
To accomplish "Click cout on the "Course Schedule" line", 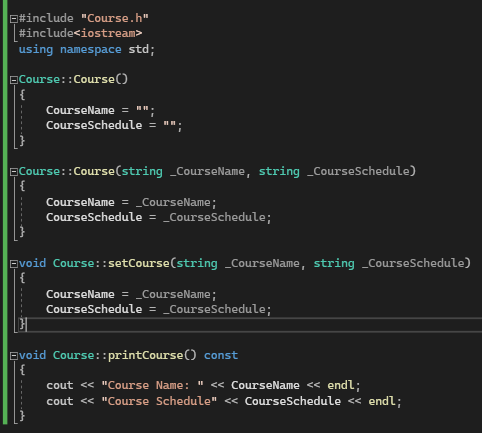I will [60, 401].
